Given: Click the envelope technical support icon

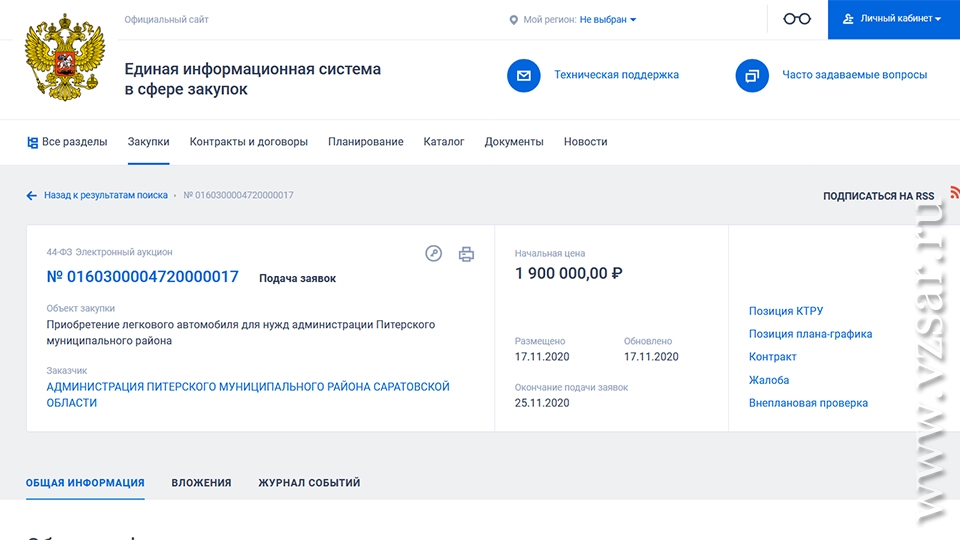Looking at the screenshot, I should coord(523,75).
